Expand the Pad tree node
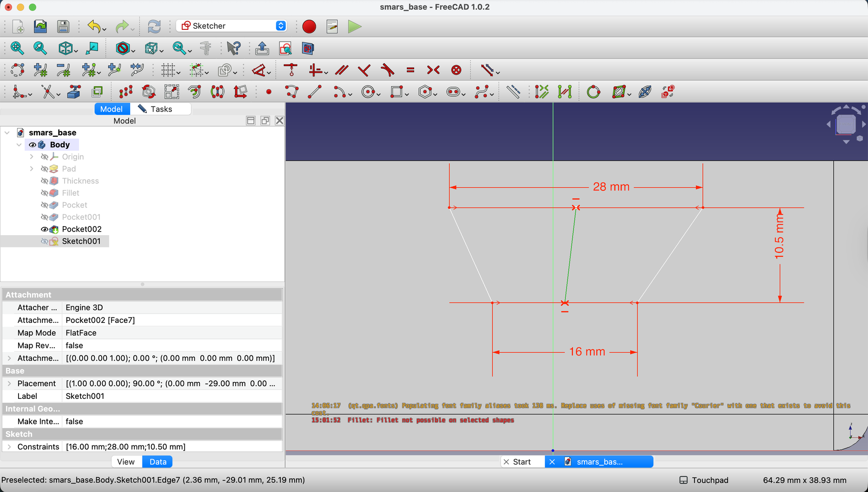 32,169
